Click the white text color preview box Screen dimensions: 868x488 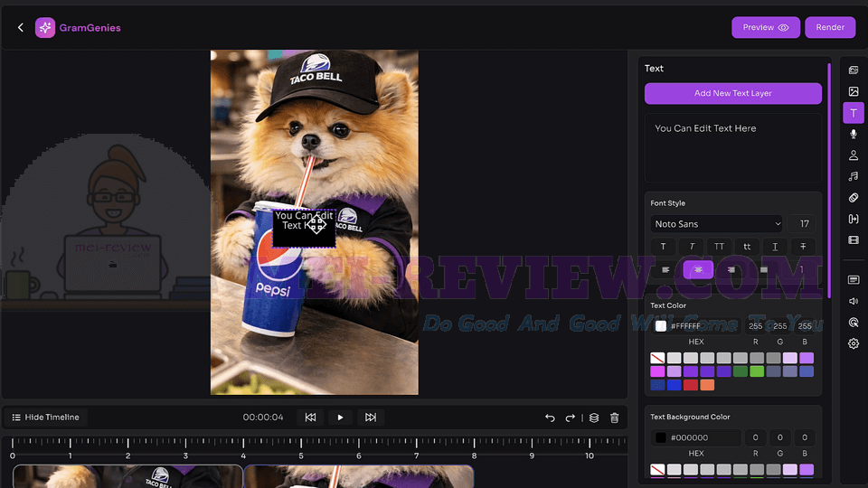[660, 326]
